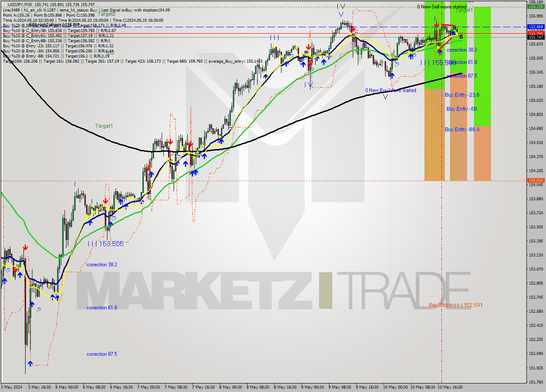Click the 155.020 price axis label
Viewport: 546px width, 392px height.
(x=536, y=101)
